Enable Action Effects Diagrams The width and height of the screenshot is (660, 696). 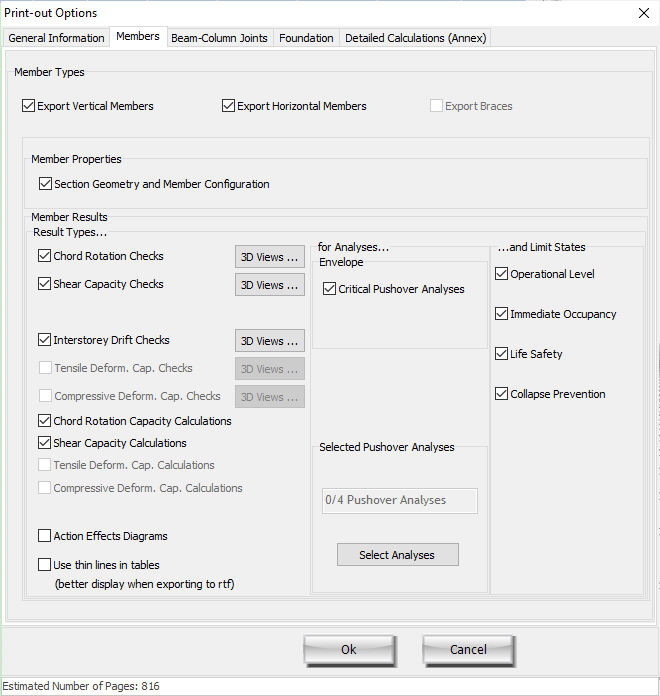pyautogui.click(x=45, y=536)
